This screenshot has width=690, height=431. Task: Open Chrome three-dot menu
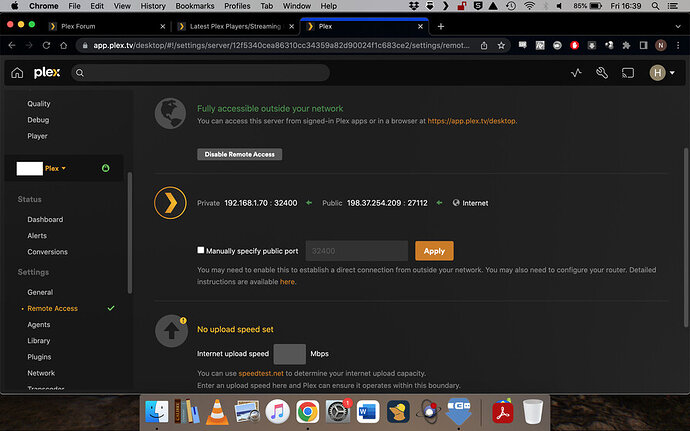678,45
